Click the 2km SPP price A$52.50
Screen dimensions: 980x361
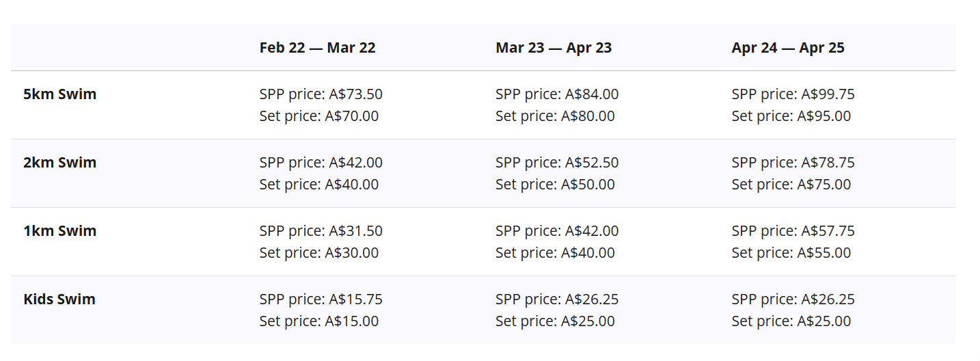pos(557,163)
